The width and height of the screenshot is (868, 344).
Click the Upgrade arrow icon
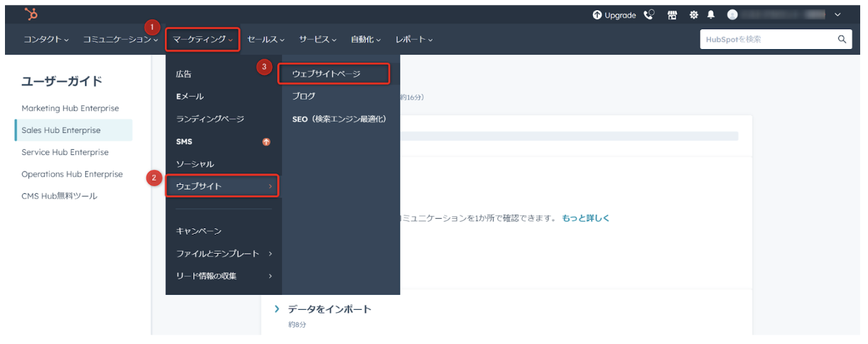tap(597, 14)
